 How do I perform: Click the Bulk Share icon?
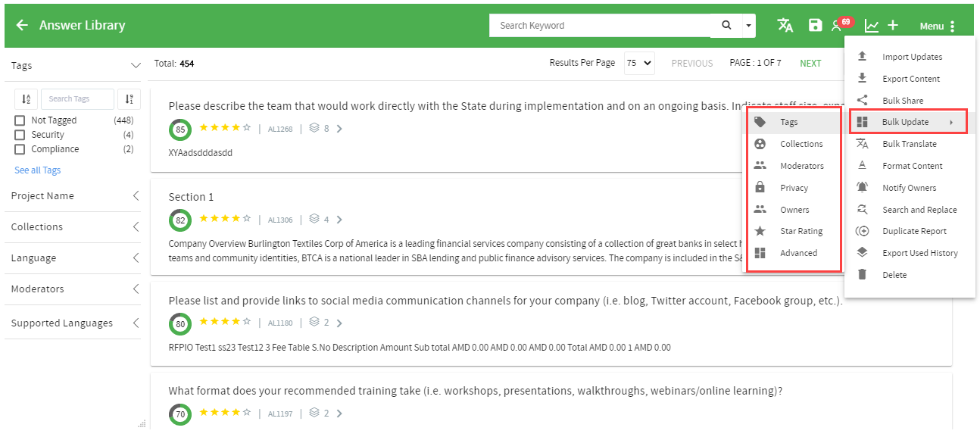[x=862, y=100]
